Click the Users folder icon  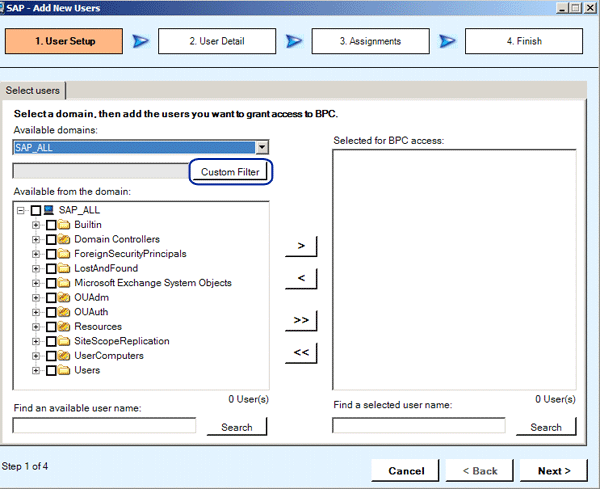click(64, 370)
